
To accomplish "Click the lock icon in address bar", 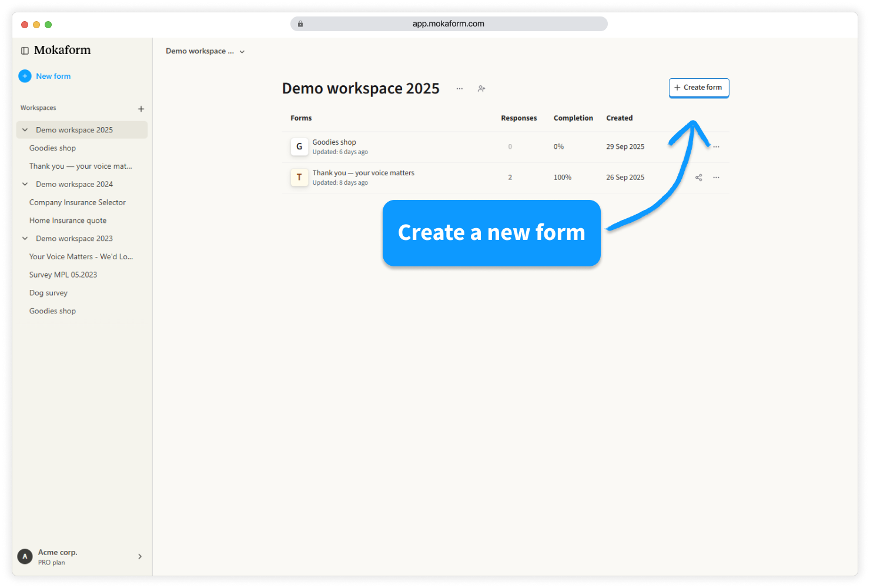I will (300, 24).
